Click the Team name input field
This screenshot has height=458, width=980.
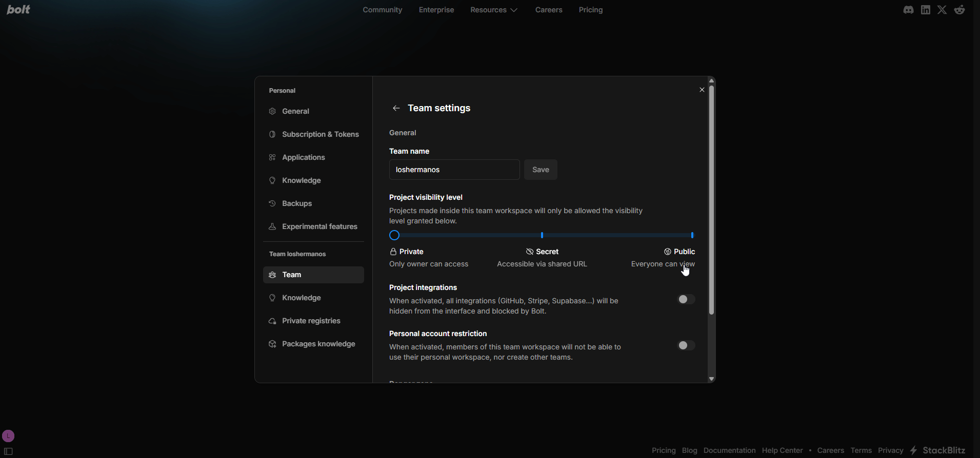coord(454,170)
